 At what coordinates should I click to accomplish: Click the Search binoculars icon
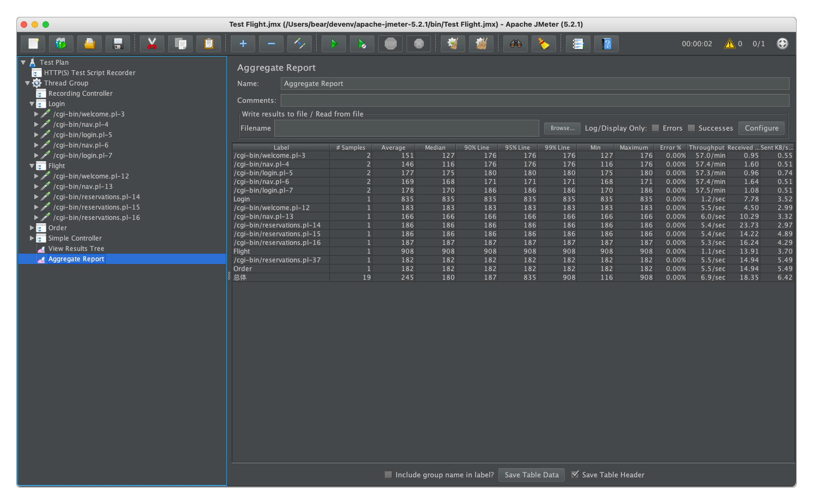[x=515, y=44]
